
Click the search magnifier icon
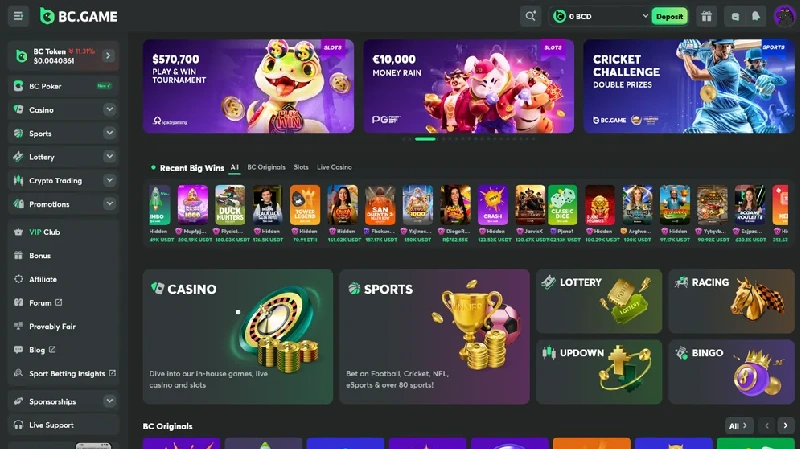click(531, 16)
